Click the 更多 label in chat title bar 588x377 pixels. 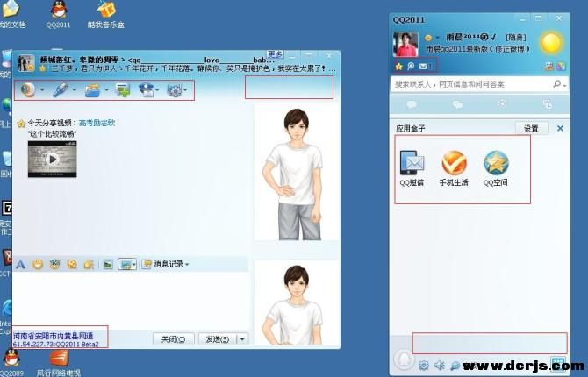[x=275, y=54]
